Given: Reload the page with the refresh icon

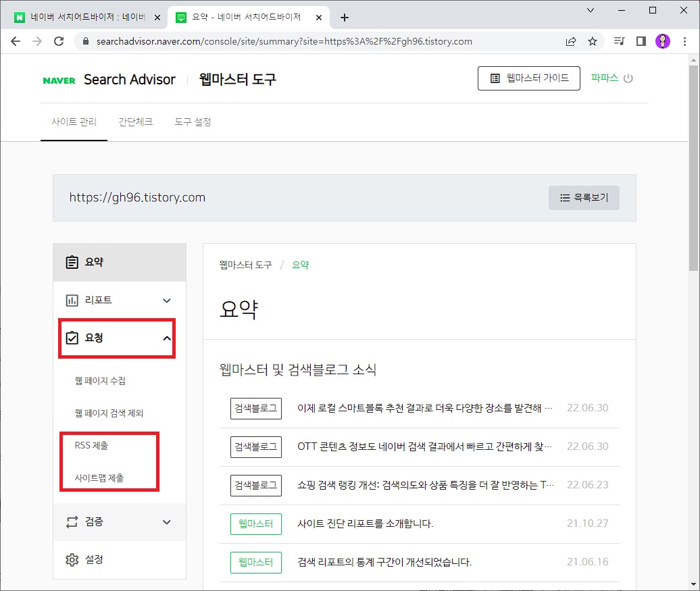Looking at the screenshot, I should [59, 41].
